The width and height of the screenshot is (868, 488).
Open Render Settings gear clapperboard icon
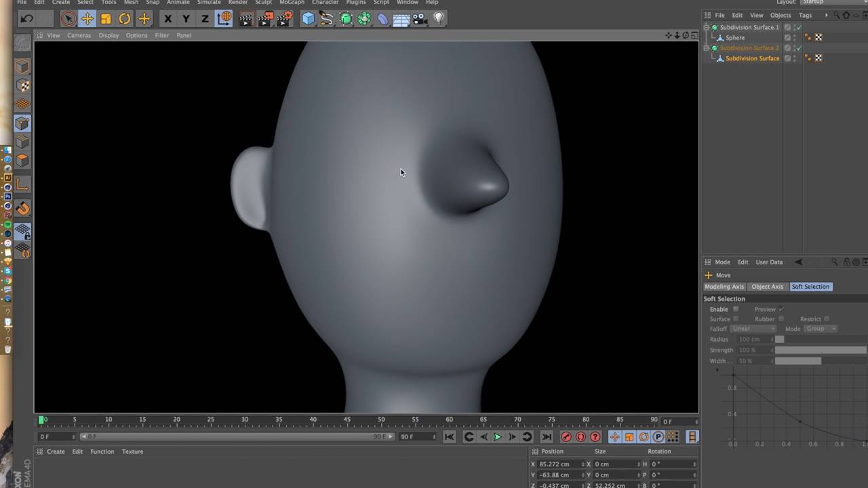coord(285,19)
